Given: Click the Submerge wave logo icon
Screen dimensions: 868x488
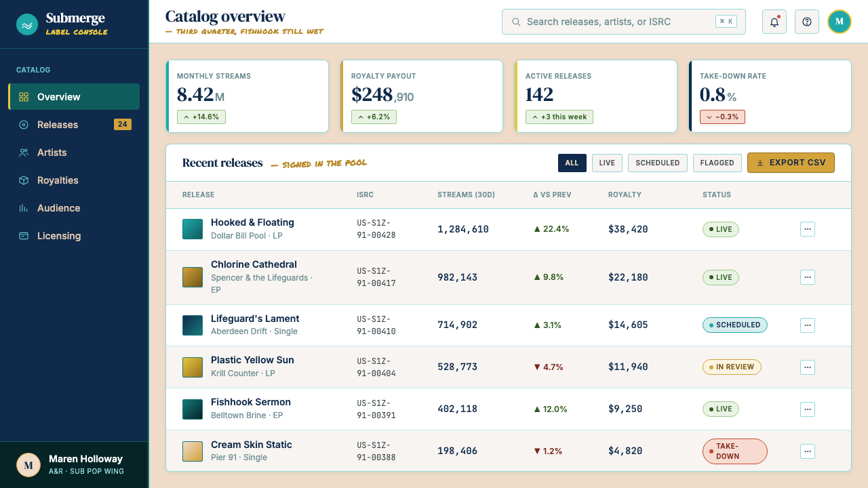Looking at the screenshot, I should (27, 25).
